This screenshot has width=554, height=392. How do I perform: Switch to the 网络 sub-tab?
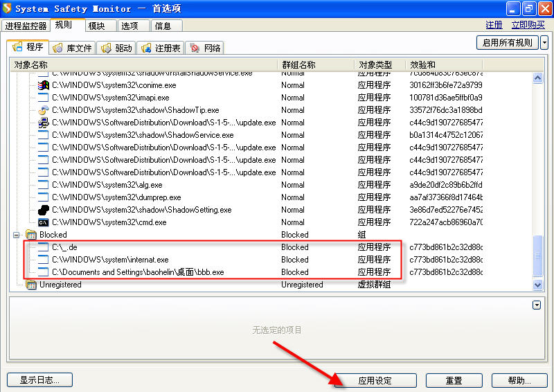tap(204, 48)
